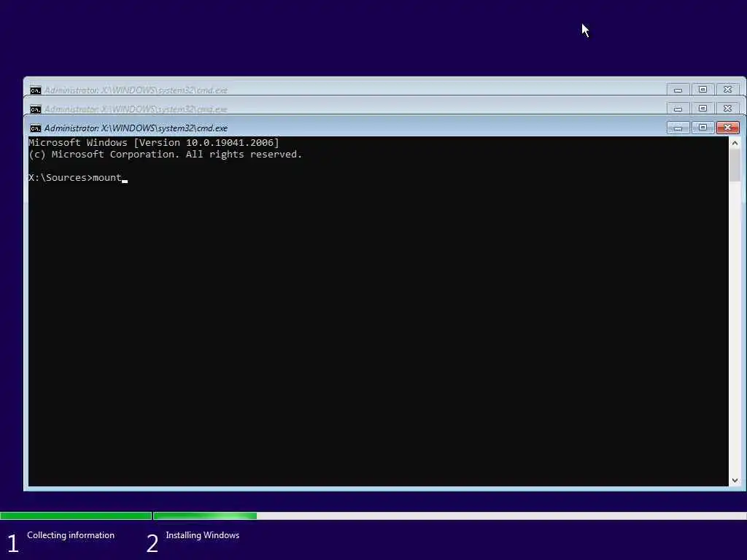
Task: Click the cmd icon of the middle background window
Action: [x=35, y=109]
